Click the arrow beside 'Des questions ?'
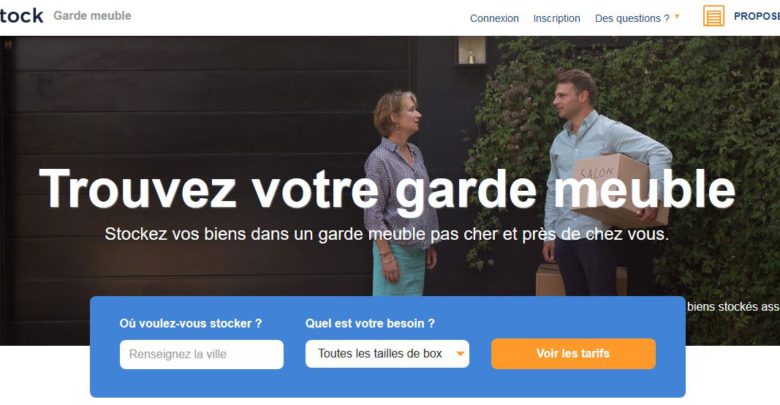Screen dimensions: 780x405 coord(677,17)
